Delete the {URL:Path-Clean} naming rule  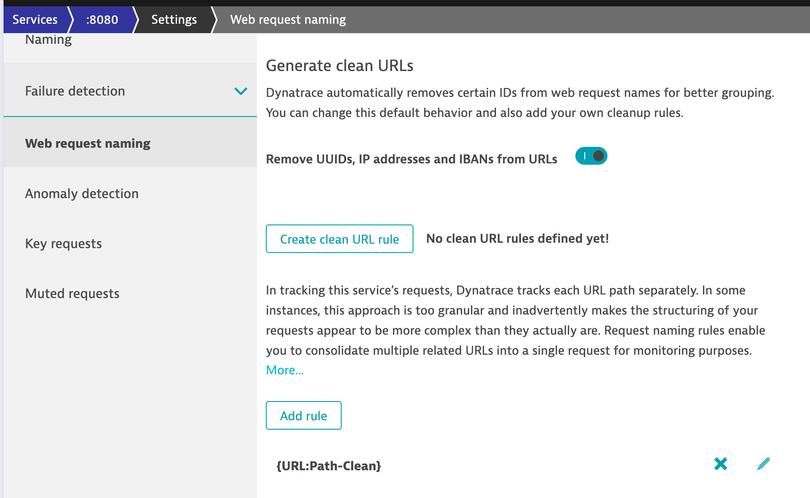[x=721, y=464]
